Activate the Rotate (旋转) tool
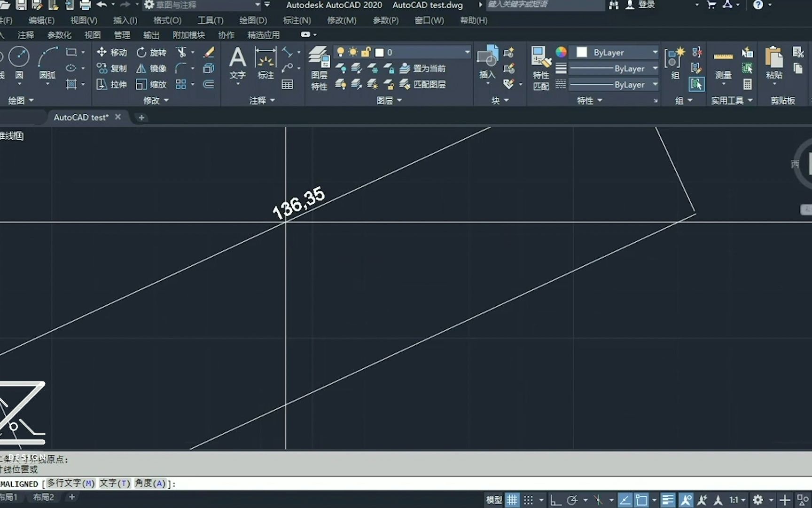Image resolution: width=812 pixels, height=508 pixels. pos(151,52)
